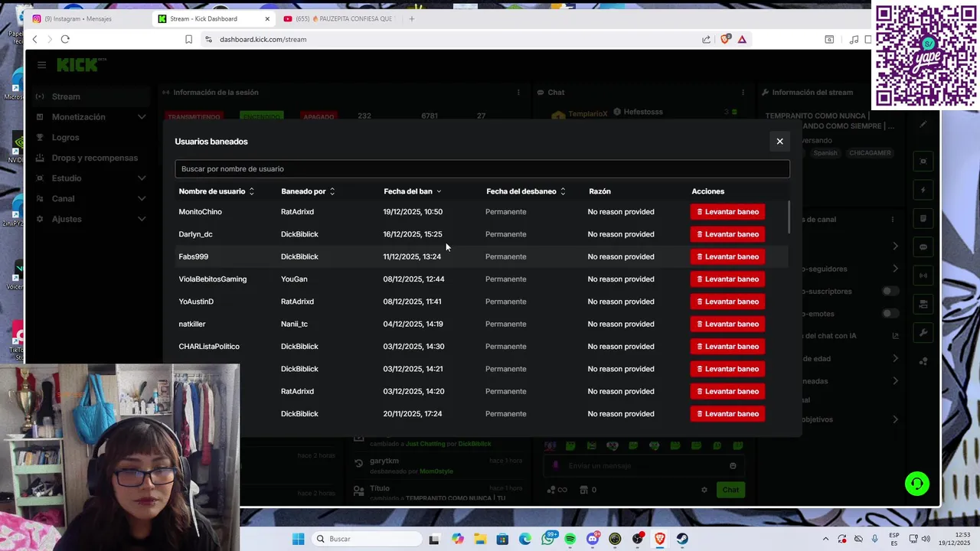Image resolution: width=980 pixels, height=551 pixels.
Task: Click the webcam overlay thumbnail
Action: tap(119, 457)
